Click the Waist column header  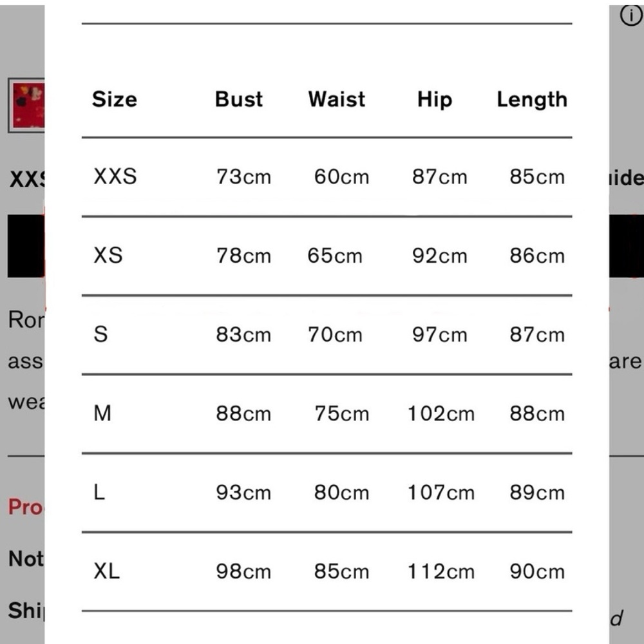[336, 99]
